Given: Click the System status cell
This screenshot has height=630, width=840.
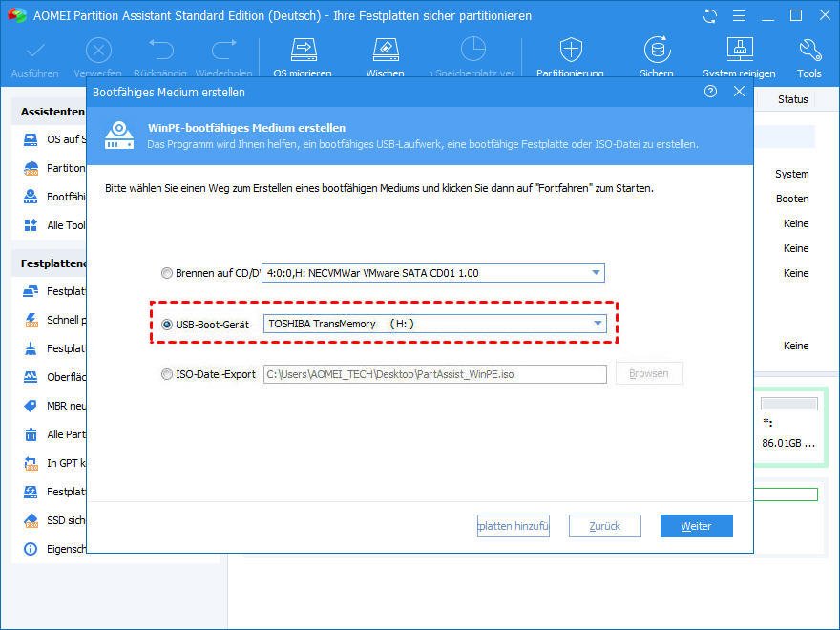Looking at the screenshot, I should pos(791,174).
